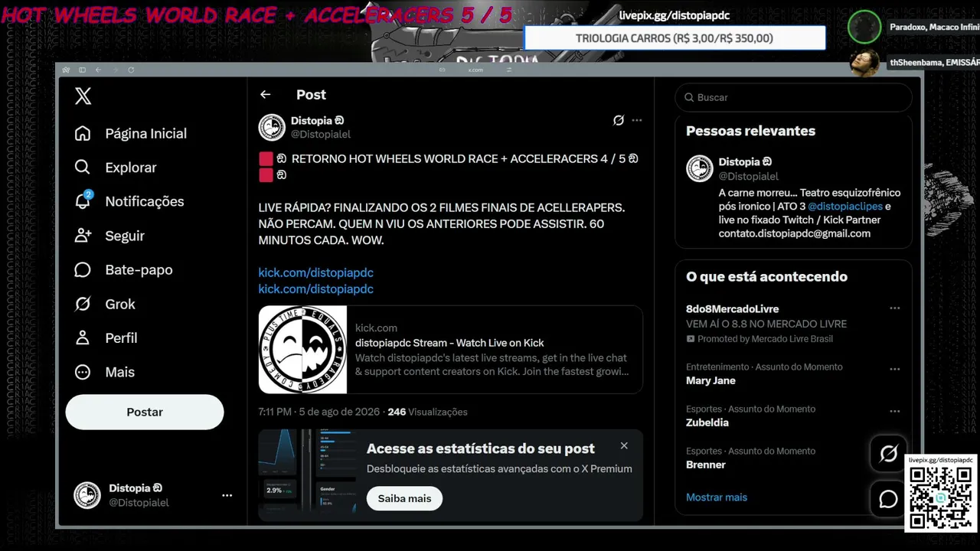Open the kick.com link preview card
The image size is (980, 551).
click(x=450, y=350)
